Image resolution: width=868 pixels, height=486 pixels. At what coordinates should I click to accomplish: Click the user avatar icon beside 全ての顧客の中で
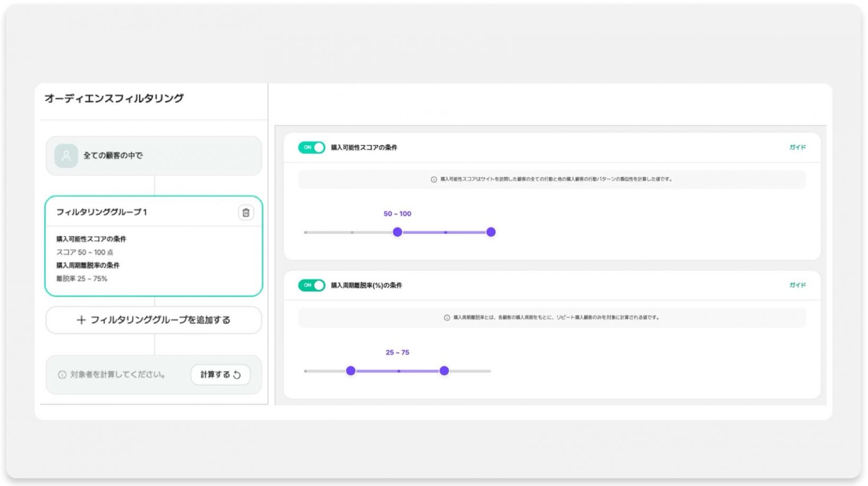[x=66, y=155]
